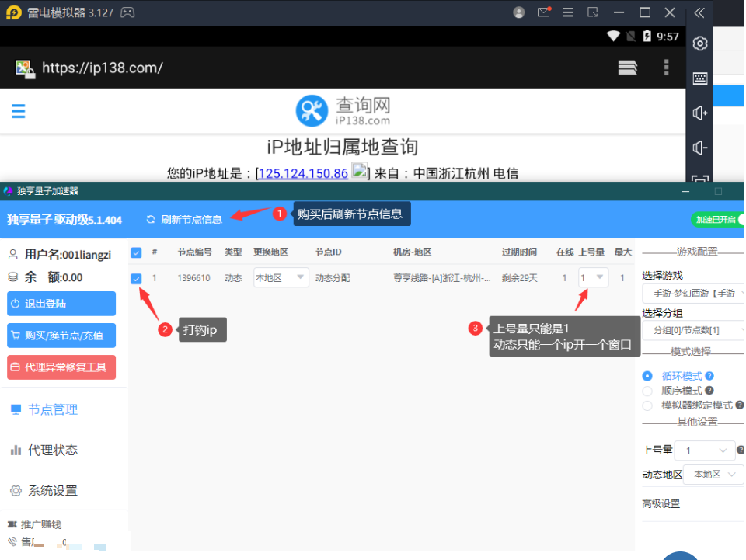Click the 剩余29天 expiry cell

pos(520,277)
